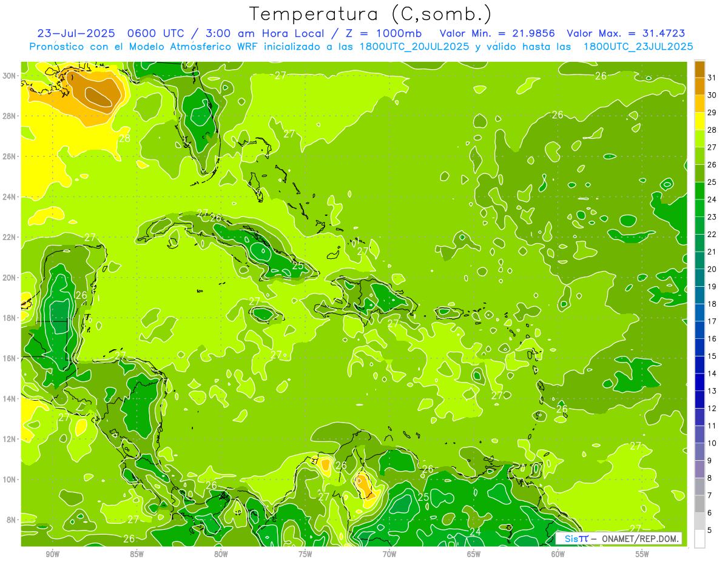Click the "10N" latitude axis label
The width and height of the screenshot is (728, 562).
coord(10,480)
